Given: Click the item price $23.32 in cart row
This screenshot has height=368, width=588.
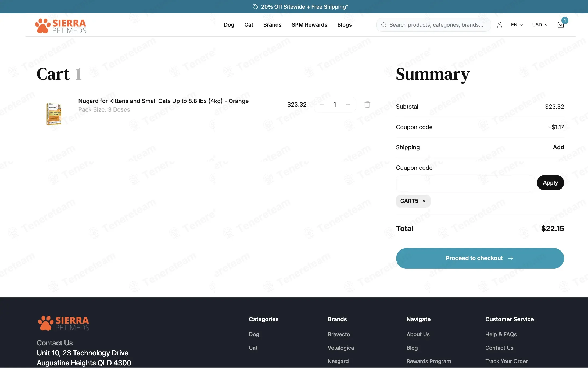Looking at the screenshot, I should coord(297,105).
